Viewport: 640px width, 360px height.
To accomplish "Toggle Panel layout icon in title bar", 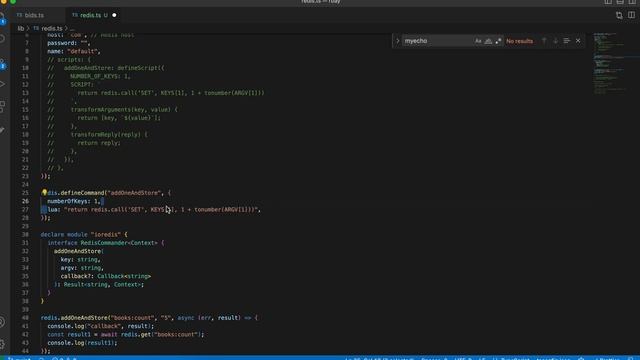I will (x=620, y=2).
